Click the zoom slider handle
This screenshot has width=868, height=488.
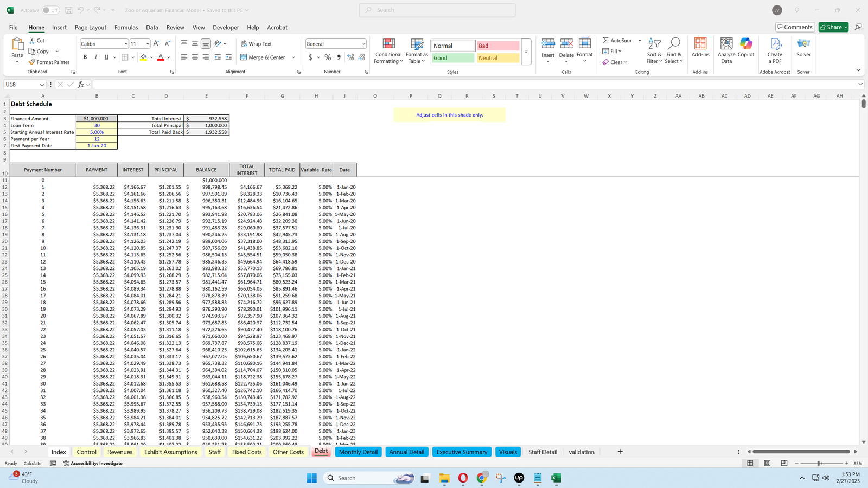click(x=819, y=464)
